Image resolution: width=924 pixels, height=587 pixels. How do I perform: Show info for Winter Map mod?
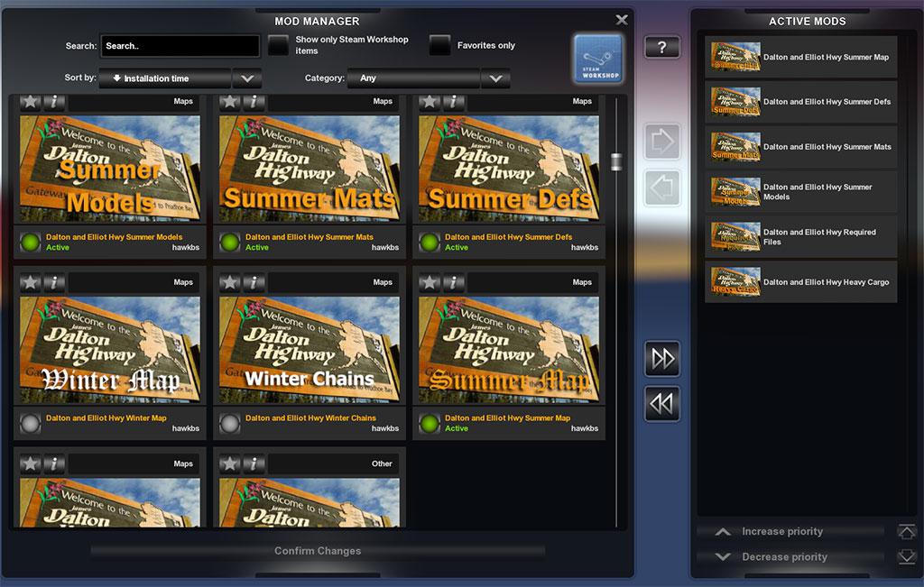[x=53, y=282]
